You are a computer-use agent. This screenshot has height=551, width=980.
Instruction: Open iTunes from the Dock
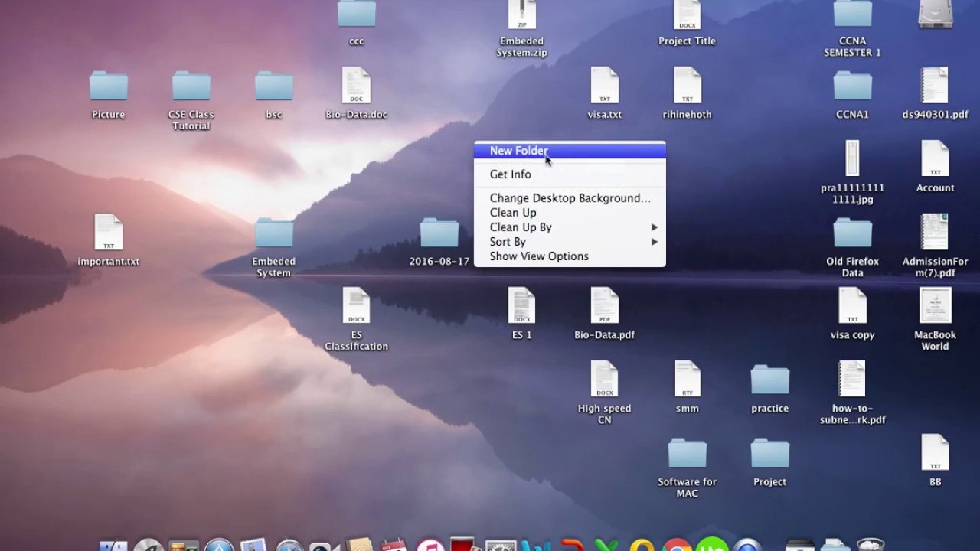[430, 545]
